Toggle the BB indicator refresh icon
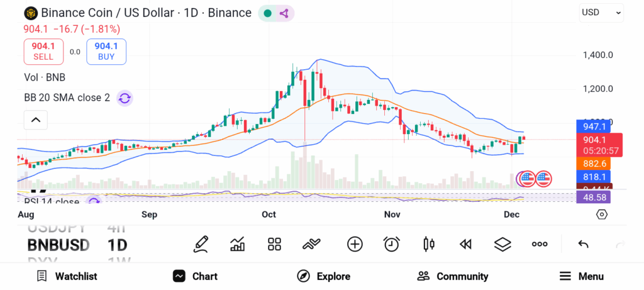The width and height of the screenshot is (644, 290). [125, 98]
